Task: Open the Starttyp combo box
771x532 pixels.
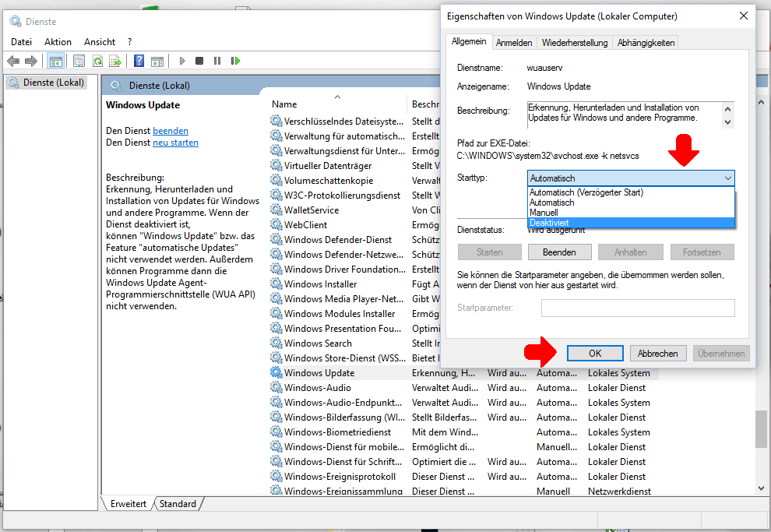Action: point(631,178)
